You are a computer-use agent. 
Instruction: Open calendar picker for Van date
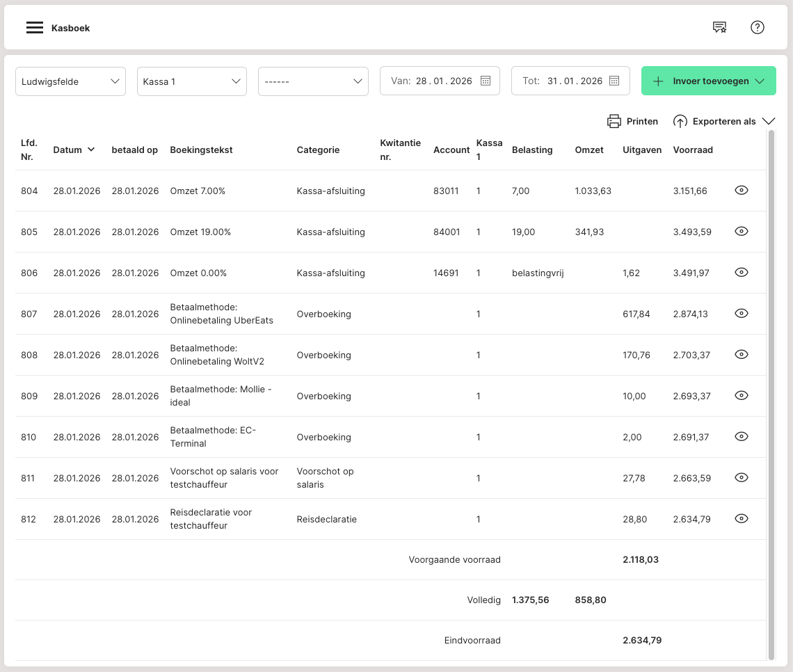486,81
